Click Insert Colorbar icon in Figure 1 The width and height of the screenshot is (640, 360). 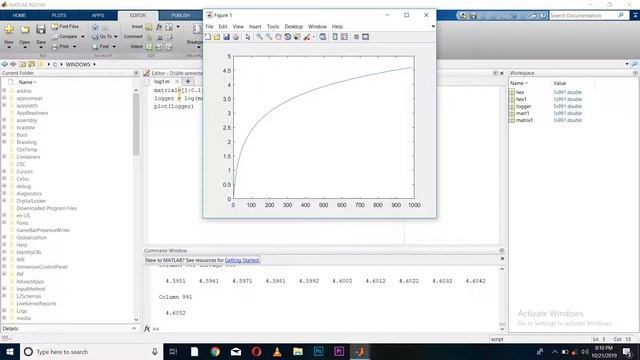click(335, 37)
